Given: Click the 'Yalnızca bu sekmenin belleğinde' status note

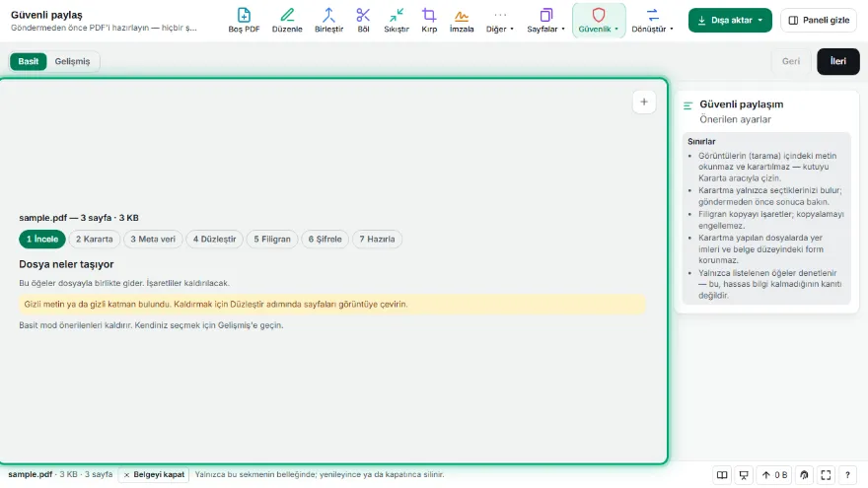Looking at the screenshot, I should [x=320, y=475].
